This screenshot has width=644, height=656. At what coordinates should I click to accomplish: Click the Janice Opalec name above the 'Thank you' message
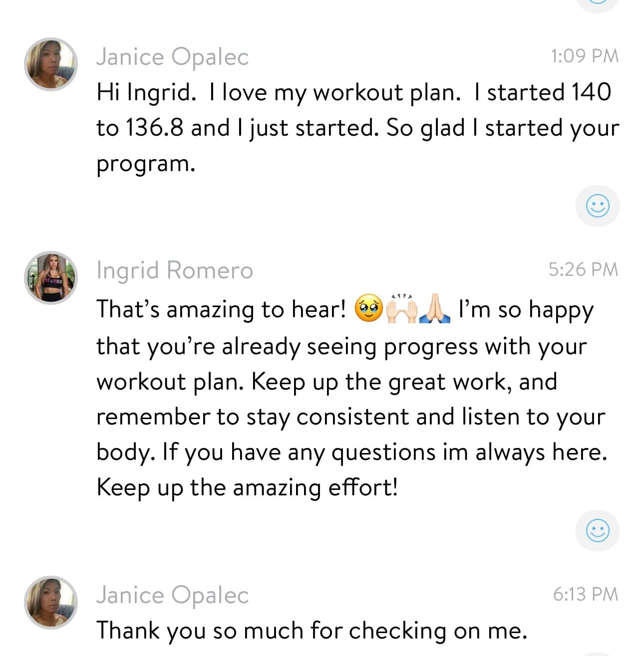172,595
